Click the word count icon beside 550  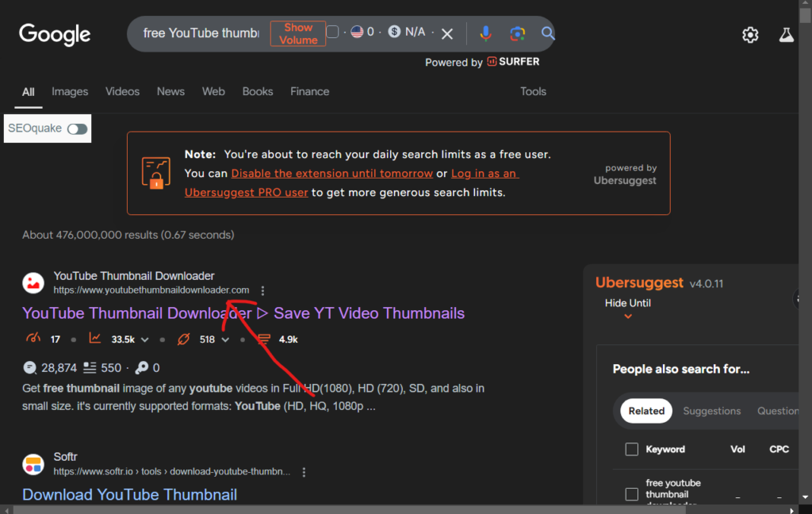pos(90,368)
